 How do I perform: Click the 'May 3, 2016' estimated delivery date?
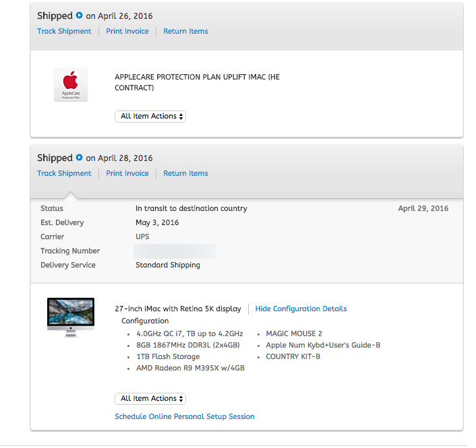(157, 222)
